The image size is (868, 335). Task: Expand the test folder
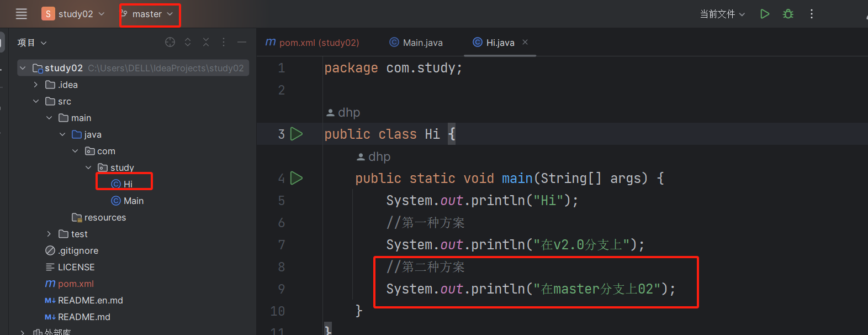pyautogui.click(x=49, y=234)
